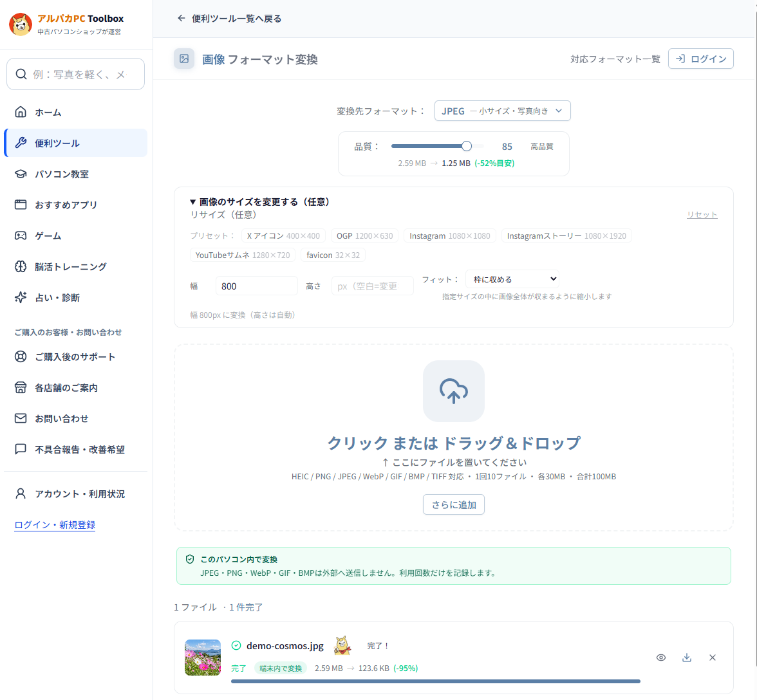Open お問い合わせ in the sidebar
Viewport: 757px width, 700px height.
pyautogui.click(x=76, y=418)
